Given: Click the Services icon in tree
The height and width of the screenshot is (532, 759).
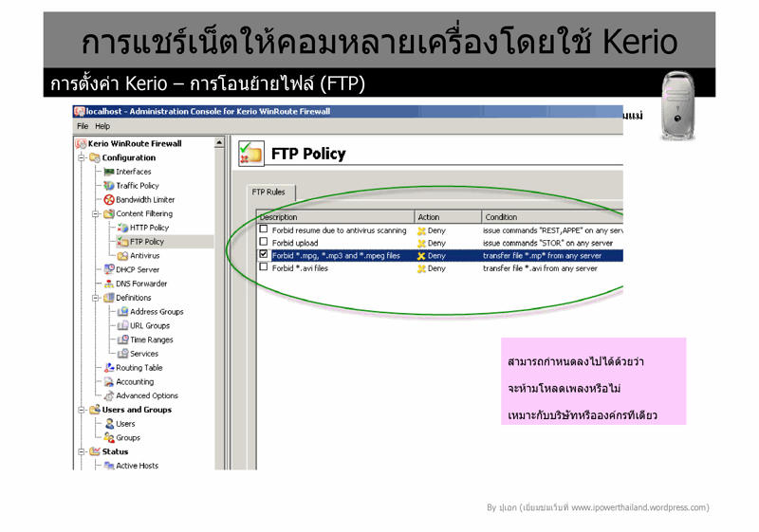Looking at the screenshot, I should coord(123,354).
